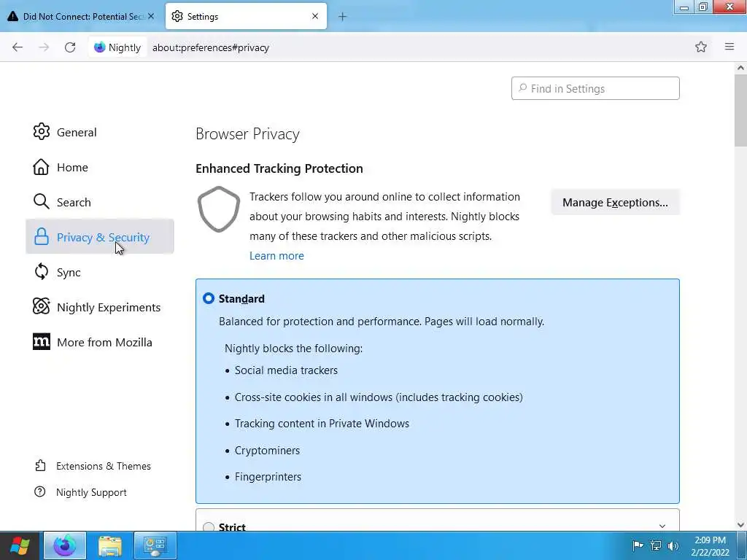Image resolution: width=747 pixels, height=560 pixels.
Task: Click Manage Exceptions button
Action: (615, 203)
